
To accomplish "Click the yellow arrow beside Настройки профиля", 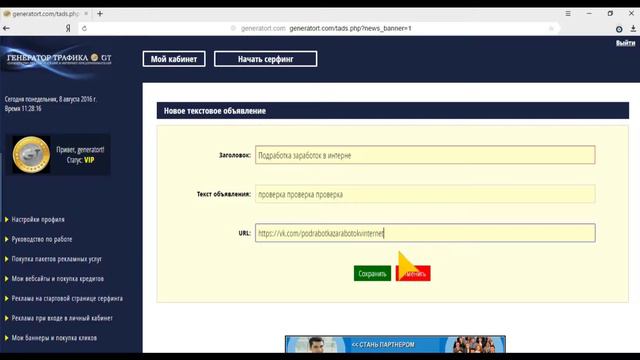I will coord(7,220).
